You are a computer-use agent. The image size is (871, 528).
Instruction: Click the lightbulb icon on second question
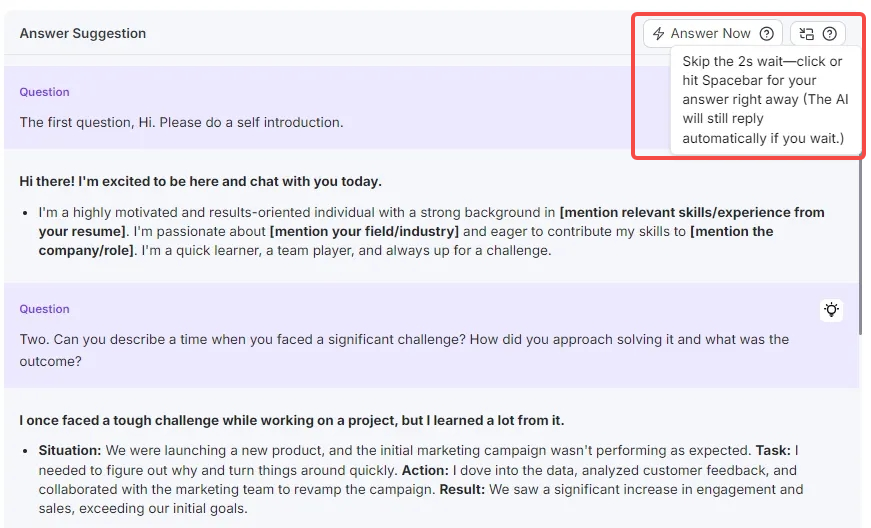click(x=831, y=310)
